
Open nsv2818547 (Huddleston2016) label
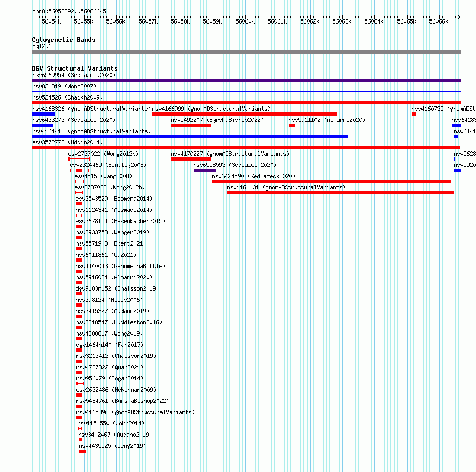[119, 322]
